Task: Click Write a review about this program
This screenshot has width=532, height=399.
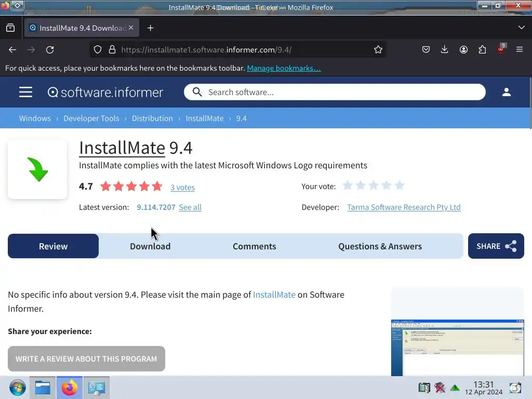Action: pyautogui.click(x=87, y=358)
